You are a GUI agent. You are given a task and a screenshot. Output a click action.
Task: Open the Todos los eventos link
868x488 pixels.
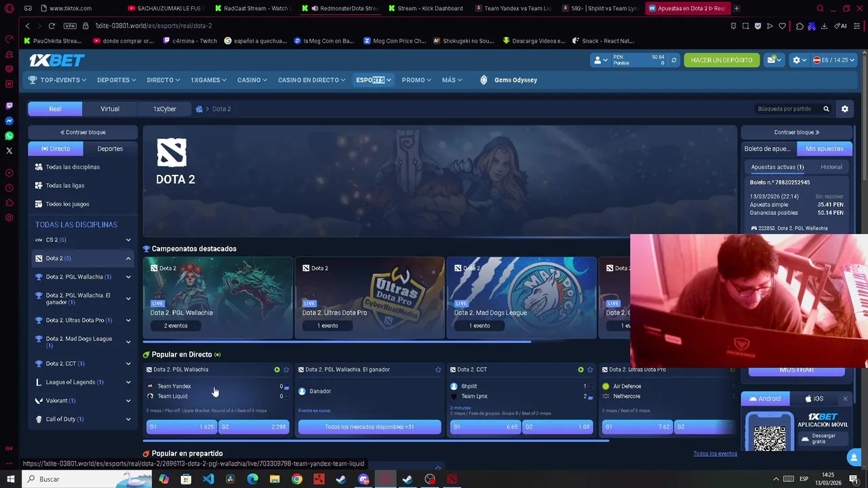tap(715, 453)
